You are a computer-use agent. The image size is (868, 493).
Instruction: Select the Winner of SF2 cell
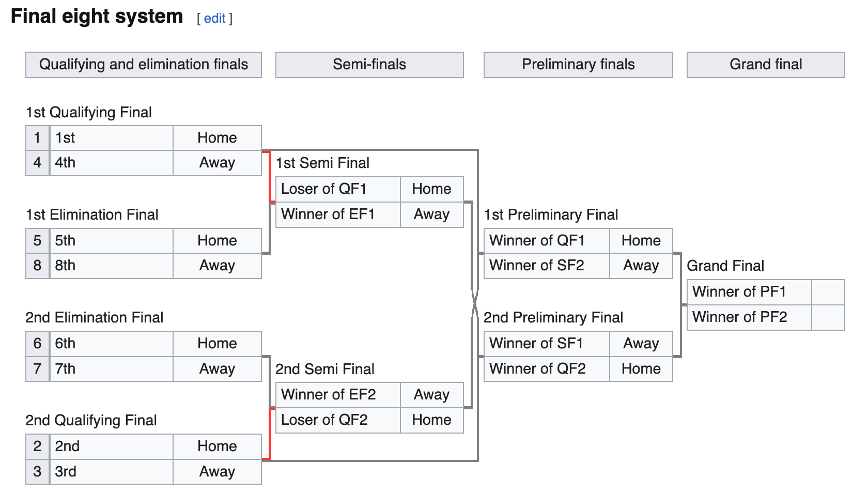tap(547, 266)
